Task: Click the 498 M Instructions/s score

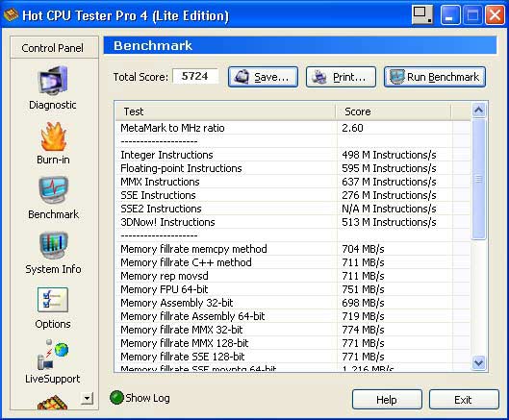Action: (389, 155)
